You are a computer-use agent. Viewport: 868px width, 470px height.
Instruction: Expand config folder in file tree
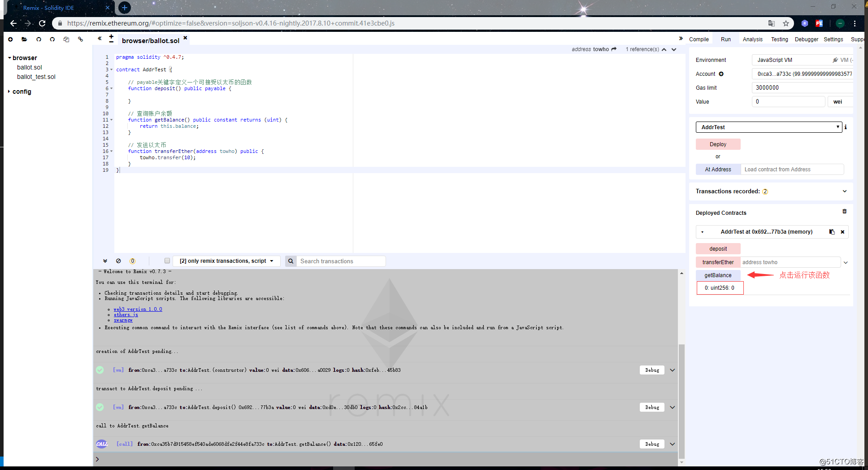coord(9,91)
